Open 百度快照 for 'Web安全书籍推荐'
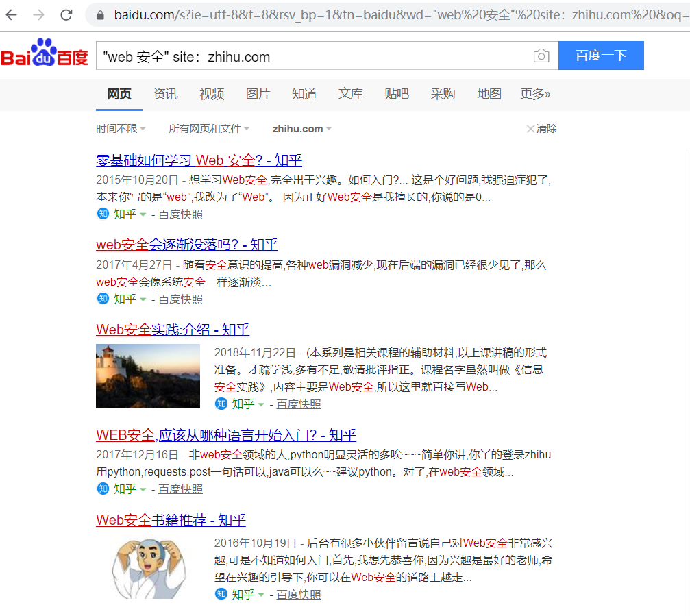 pyautogui.click(x=299, y=595)
